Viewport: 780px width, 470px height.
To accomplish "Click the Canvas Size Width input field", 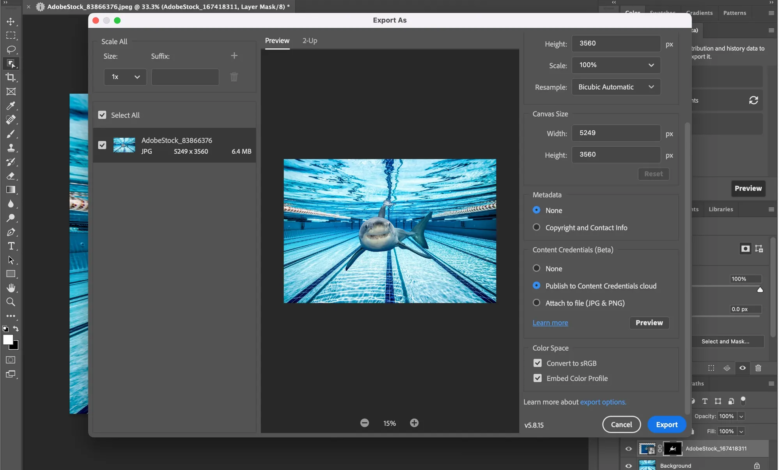I will [x=615, y=133].
